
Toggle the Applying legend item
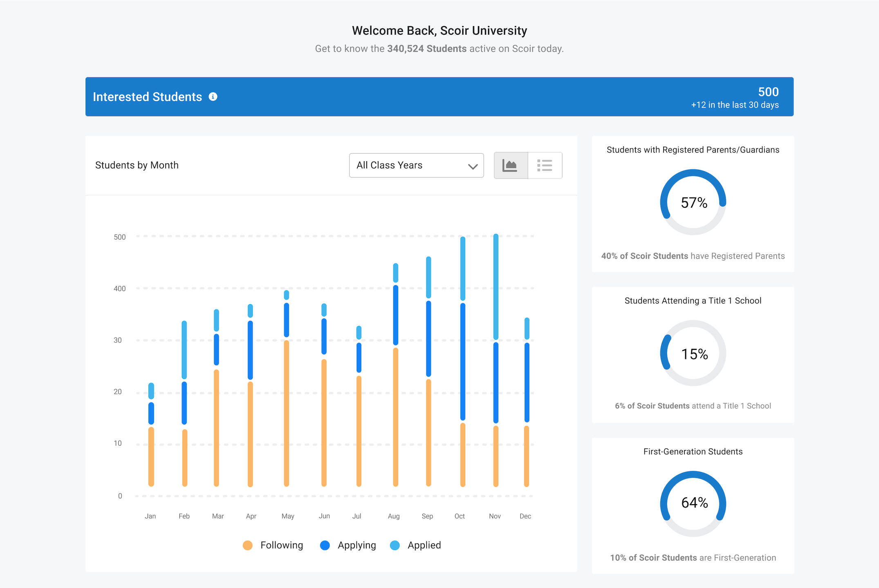[348, 545]
